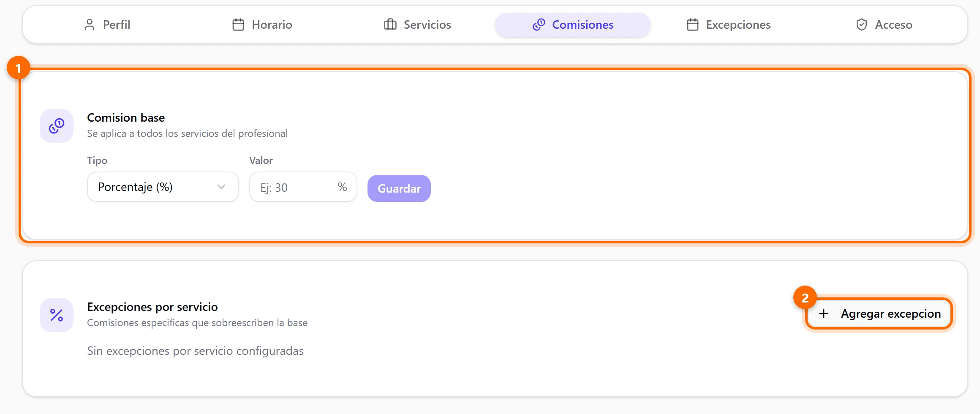Switch to the Horario tab
The image size is (980, 414).
(262, 25)
